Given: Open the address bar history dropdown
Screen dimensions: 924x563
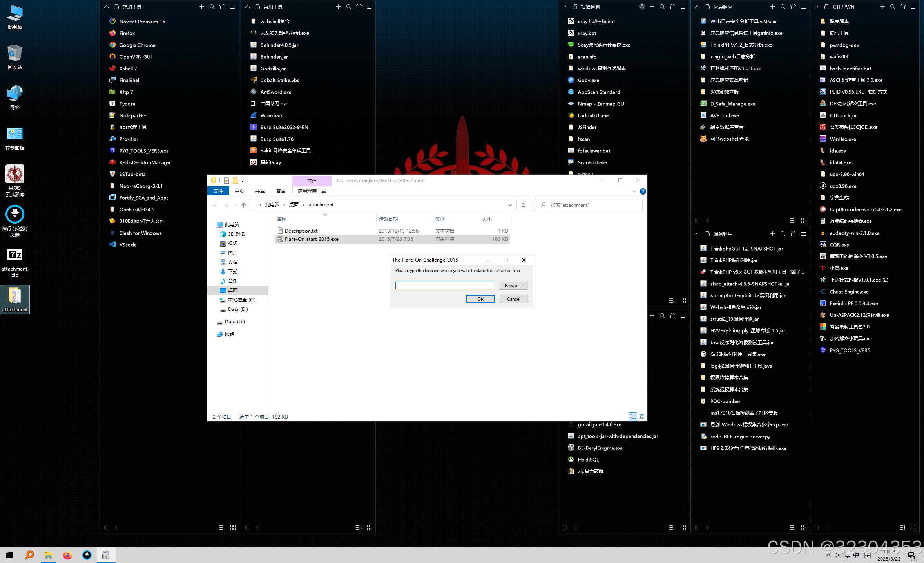Looking at the screenshot, I should (510, 204).
